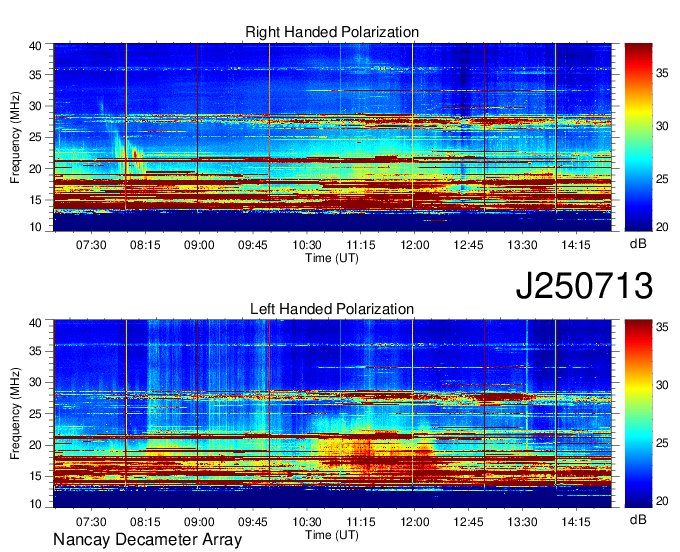Click the Left Handed Polarization spectrogram image

[332, 414]
